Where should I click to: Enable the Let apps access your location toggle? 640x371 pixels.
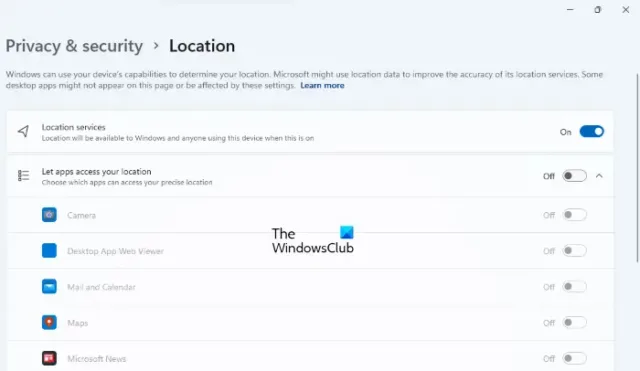pos(574,176)
